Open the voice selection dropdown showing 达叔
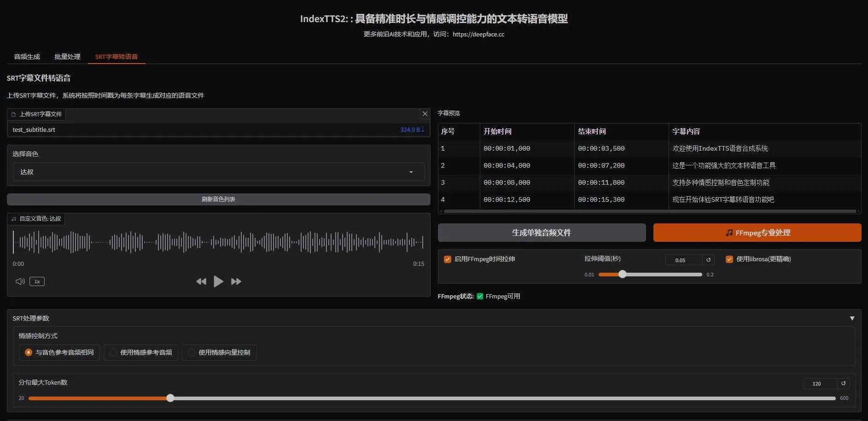The height and width of the screenshot is (421, 868). 218,172
